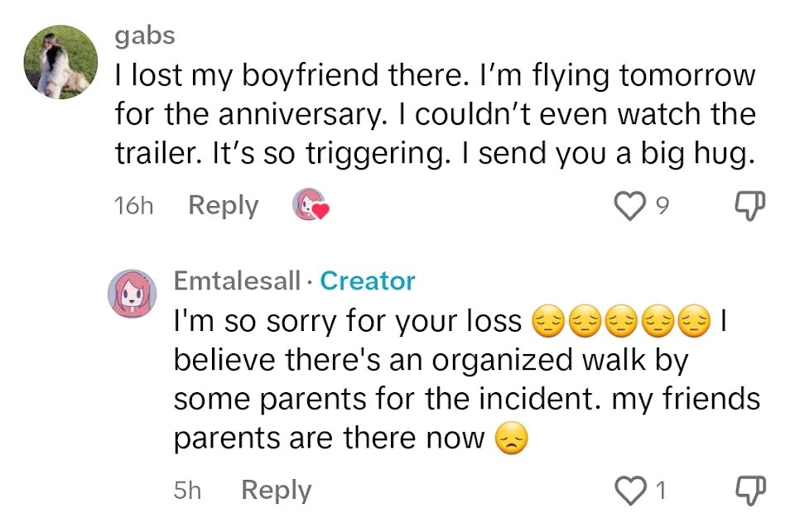The image size is (795, 532).
Task: Like Emtalesall's reply with the heart icon
Action: point(629,491)
